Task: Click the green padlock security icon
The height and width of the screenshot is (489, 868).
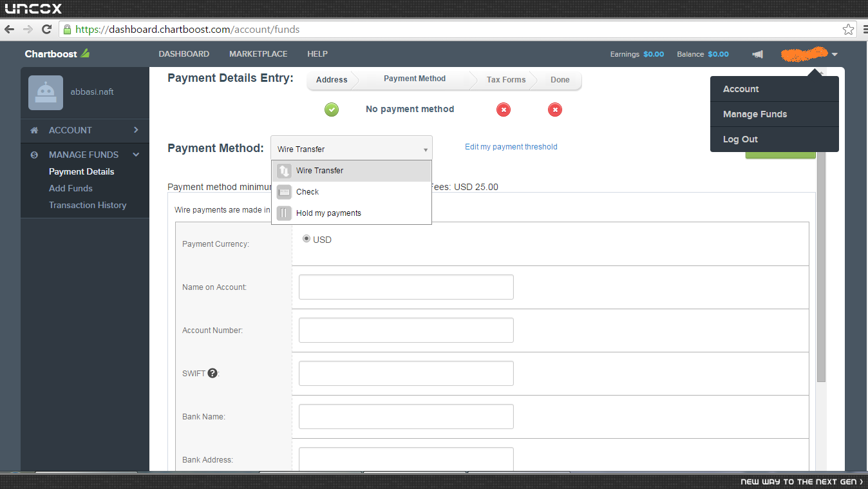Action: pyautogui.click(x=66, y=29)
